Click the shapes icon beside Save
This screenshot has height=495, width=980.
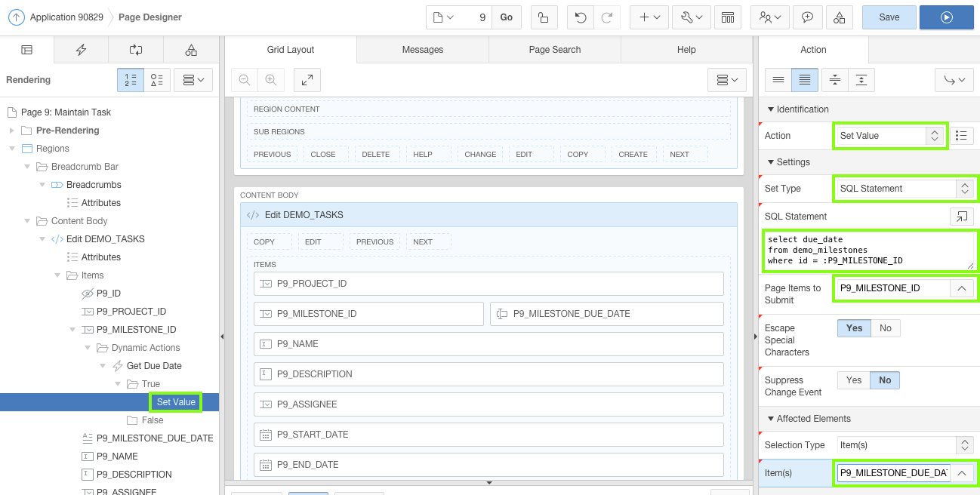pos(840,17)
